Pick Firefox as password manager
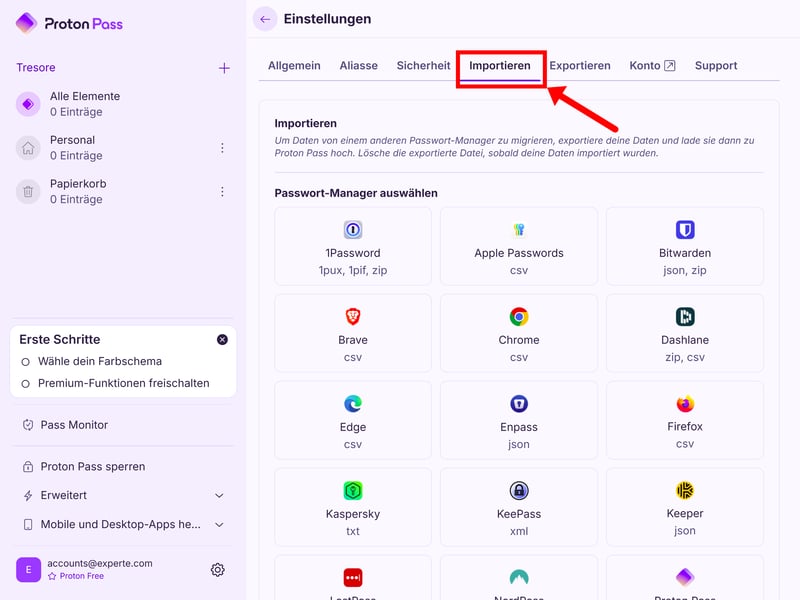 (x=684, y=420)
